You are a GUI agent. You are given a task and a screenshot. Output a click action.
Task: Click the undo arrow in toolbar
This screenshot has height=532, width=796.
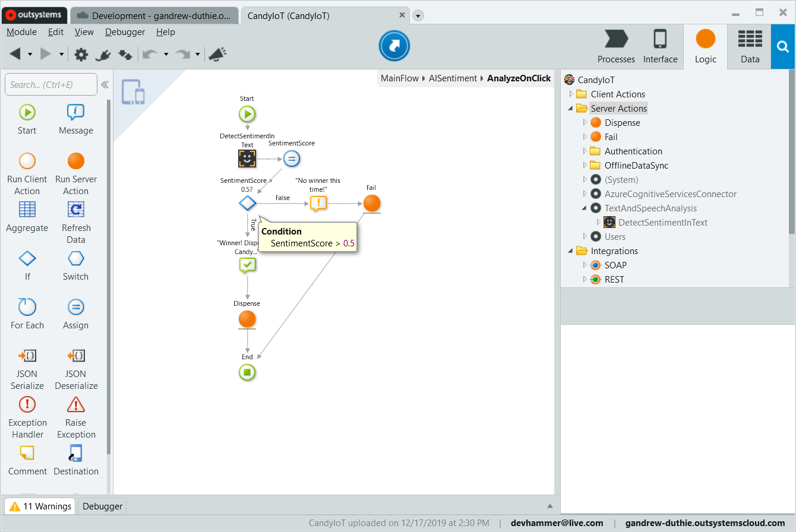point(150,54)
